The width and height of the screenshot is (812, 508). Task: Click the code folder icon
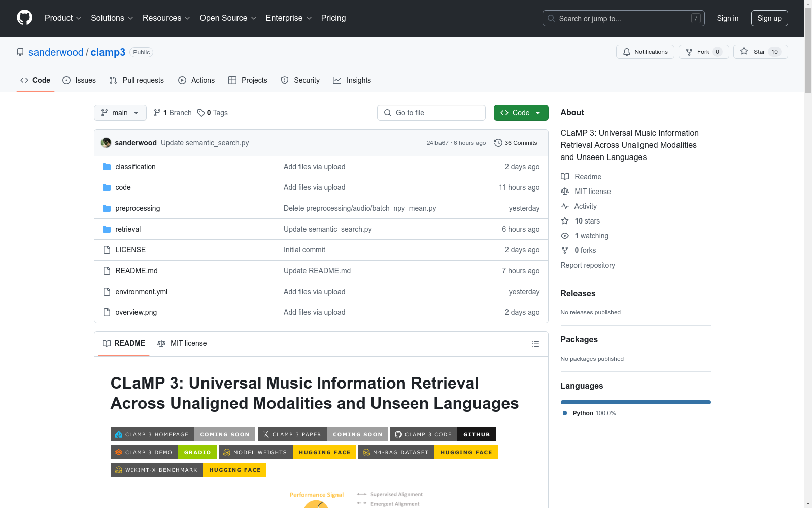pyautogui.click(x=107, y=187)
